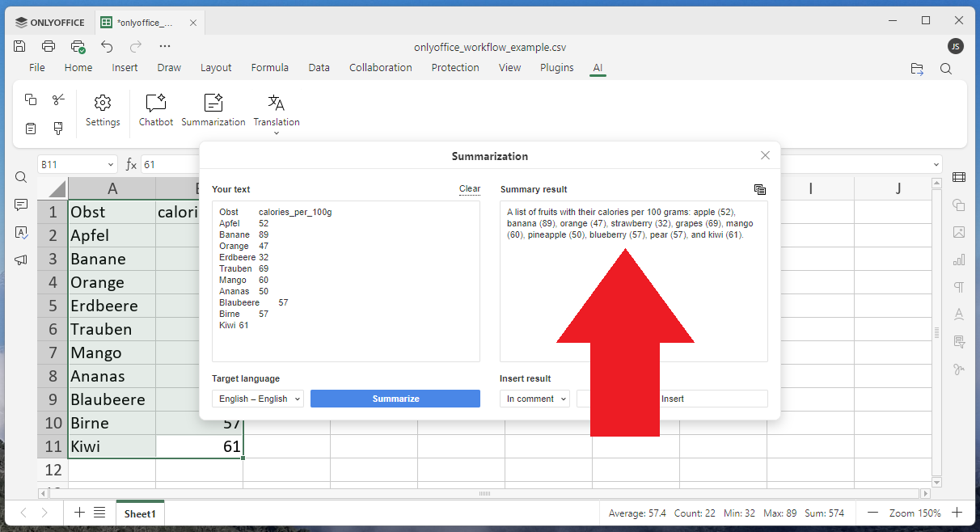Click the Clear link above text
Image resolution: width=980 pixels, height=532 pixels.
click(470, 189)
